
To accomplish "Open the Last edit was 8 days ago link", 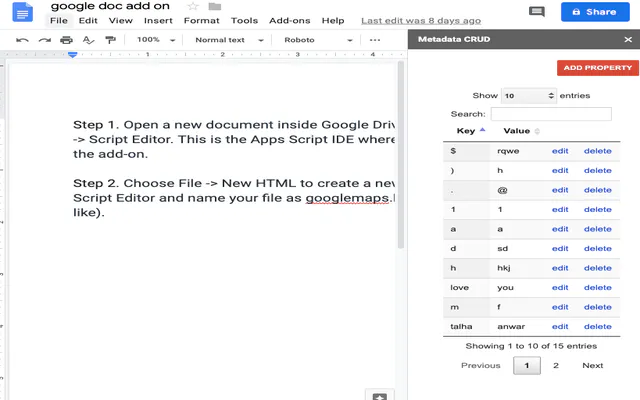I will [x=421, y=21].
